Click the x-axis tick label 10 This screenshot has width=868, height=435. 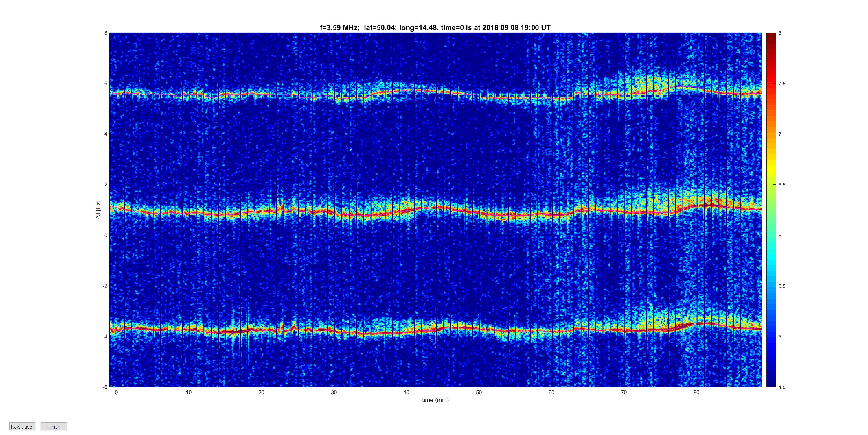click(189, 392)
